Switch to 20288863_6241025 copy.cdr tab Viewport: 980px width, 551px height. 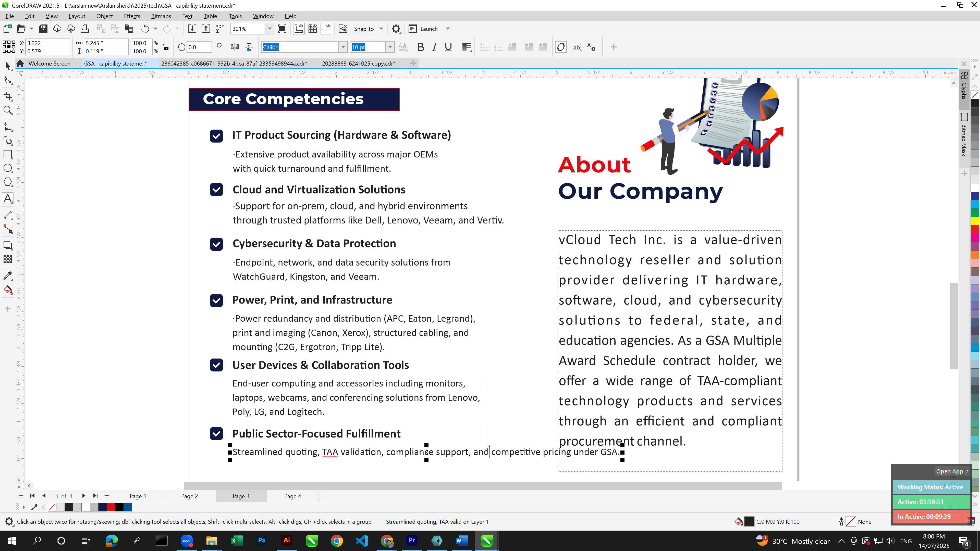click(358, 64)
